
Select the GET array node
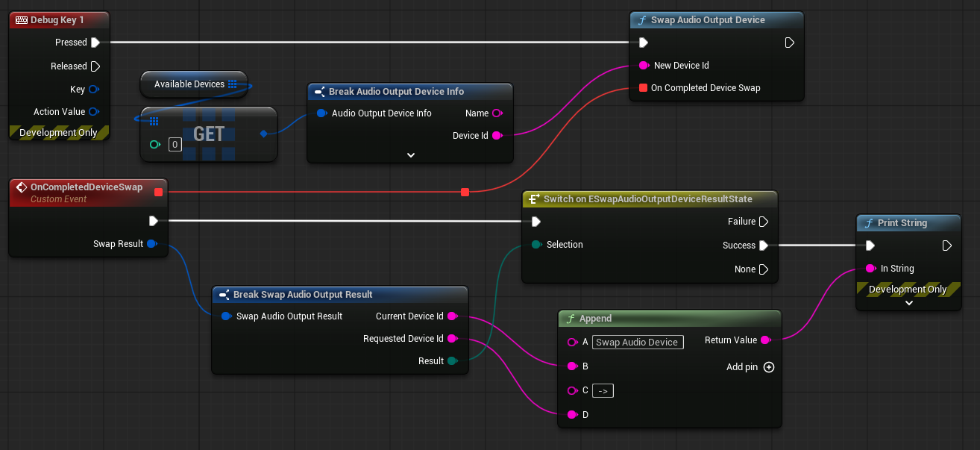(x=209, y=134)
